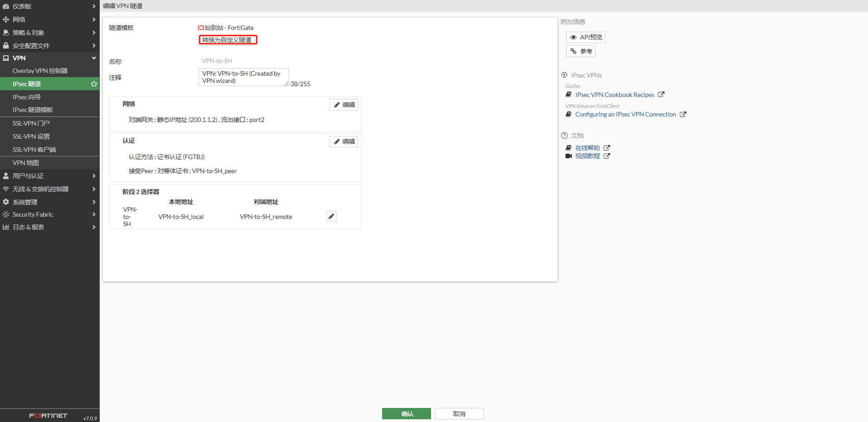Screen dimensions: 868x422
Task: Click the video icon next to 视频教程
Action: [x=568, y=156]
